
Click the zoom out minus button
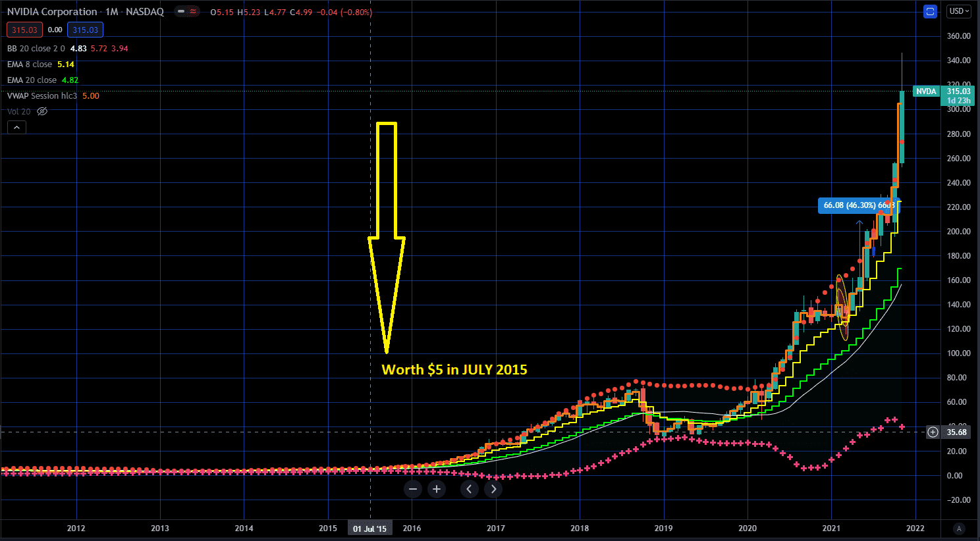pyautogui.click(x=413, y=489)
